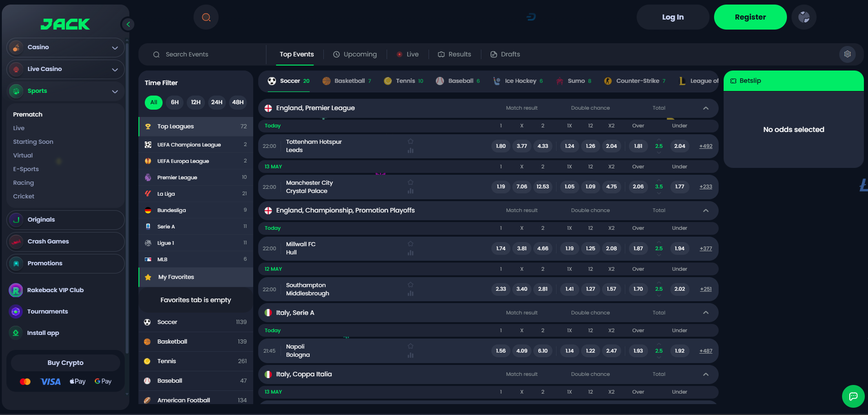868x415 pixels.
Task: Collapse the Italy, Serie A section
Action: click(x=706, y=313)
